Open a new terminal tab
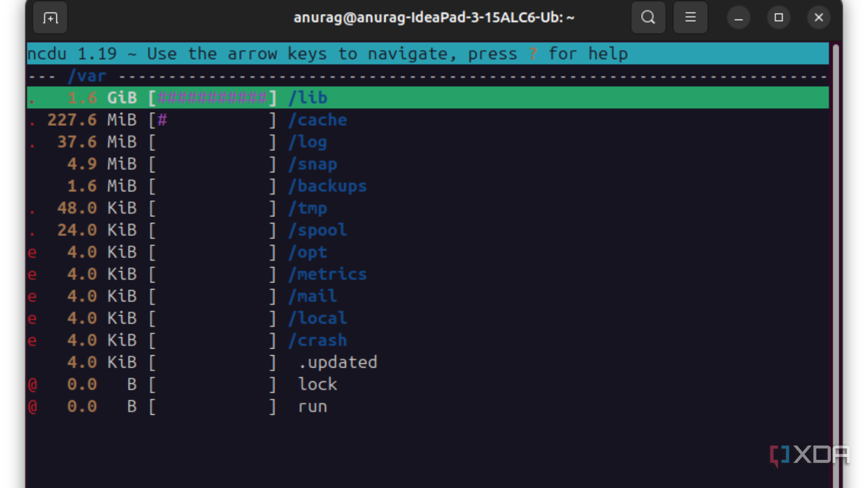This screenshot has width=868, height=488. click(x=50, y=18)
